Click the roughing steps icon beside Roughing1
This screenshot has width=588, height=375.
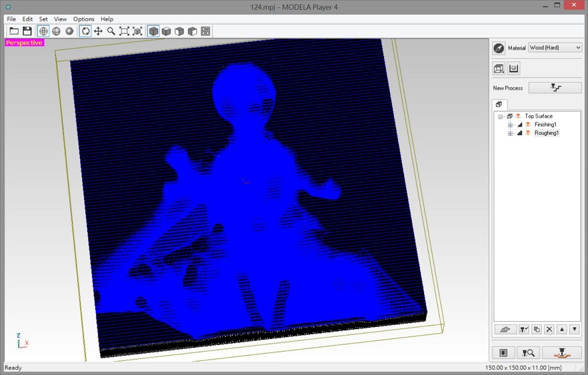click(x=520, y=133)
